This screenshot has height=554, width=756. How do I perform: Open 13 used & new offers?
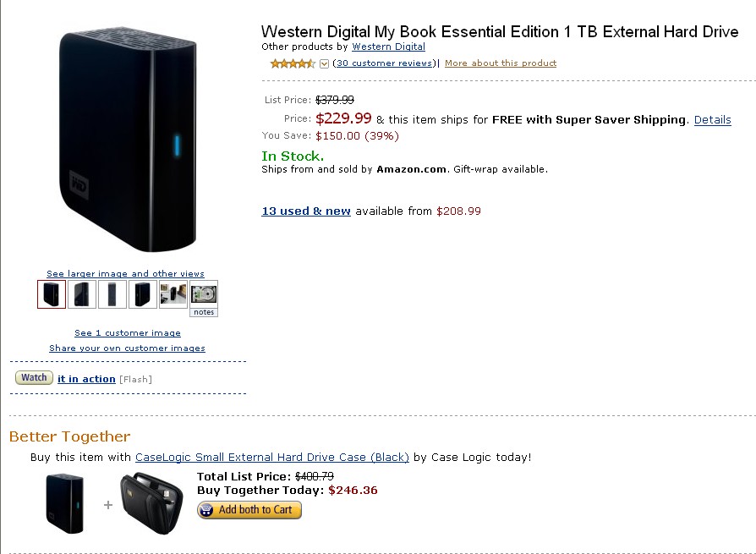[x=306, y=211]
